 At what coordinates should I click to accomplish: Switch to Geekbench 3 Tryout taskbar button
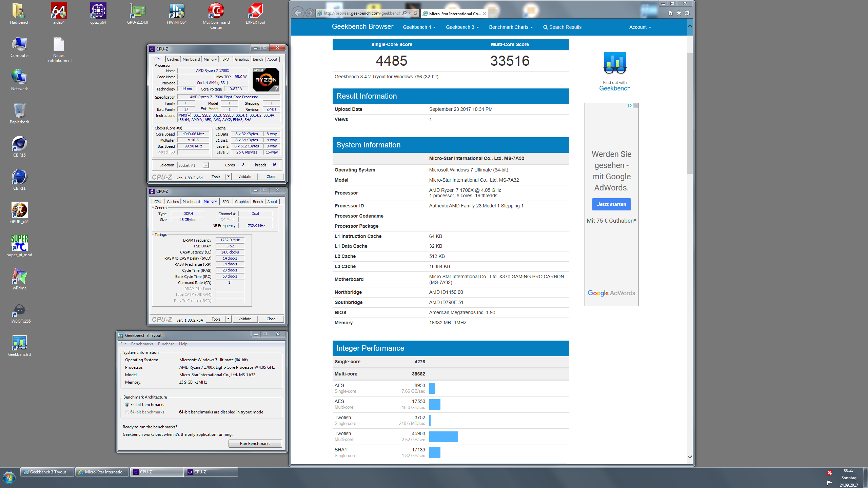coord(47,472)
